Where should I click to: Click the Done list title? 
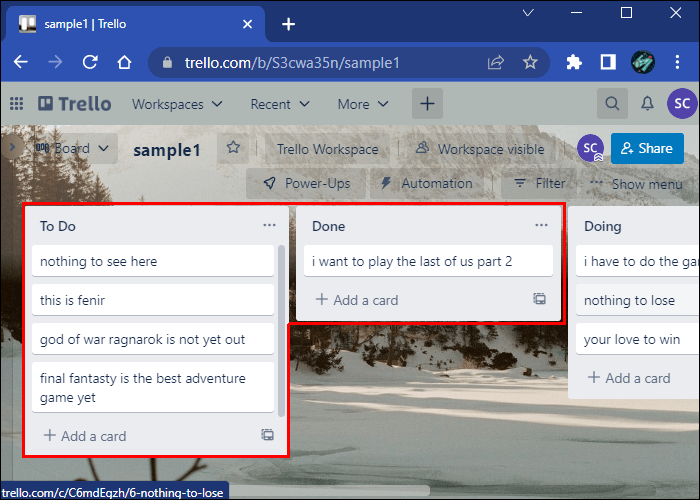point(329,226)
